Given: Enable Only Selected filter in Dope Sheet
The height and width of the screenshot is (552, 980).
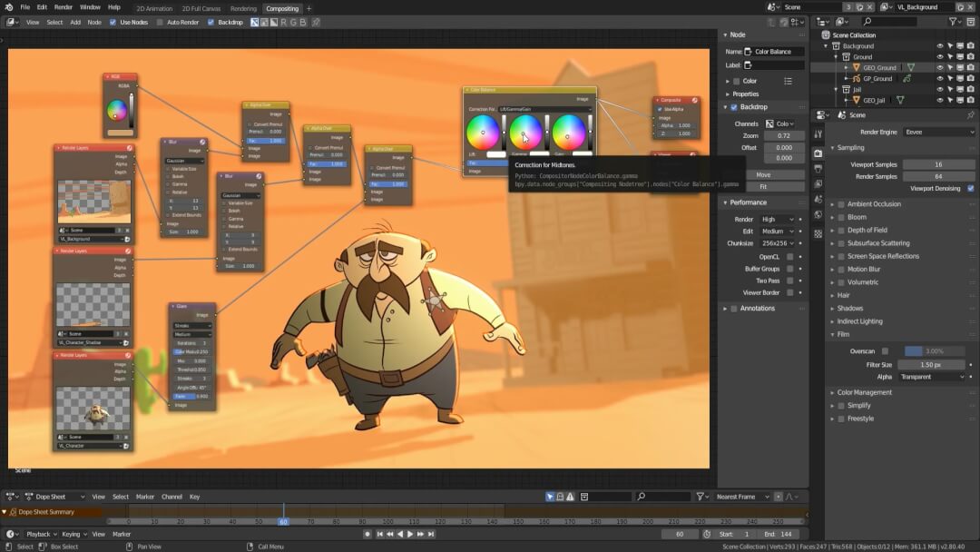Looking at the screenshot, I should click(549, 497).
